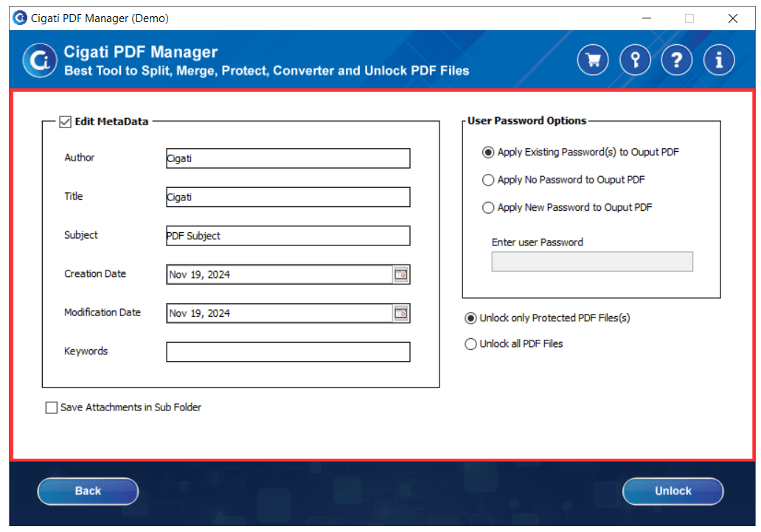Screen dimensions: 761x532
Task: Focus the Title text field
Action: (x=288, y=197)
